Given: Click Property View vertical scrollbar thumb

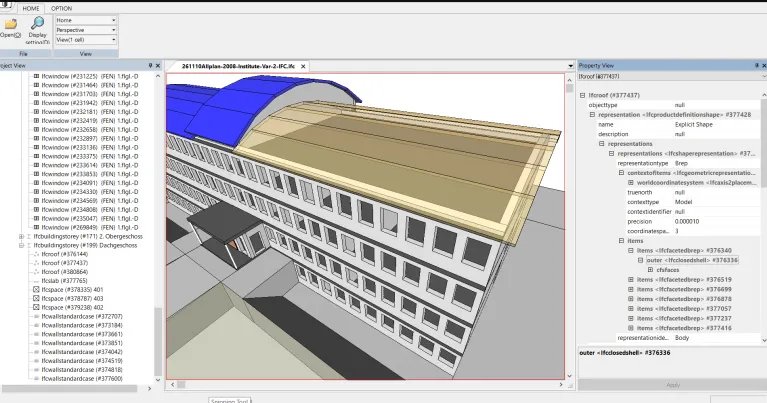Looking at the screenshot, I should click(764, 142).
